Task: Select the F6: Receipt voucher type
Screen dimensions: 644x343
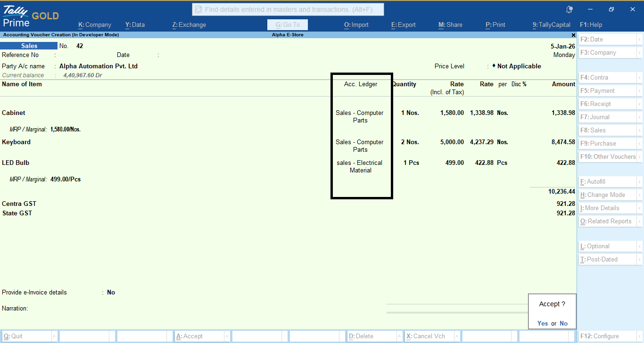Action: coord(608,104)
